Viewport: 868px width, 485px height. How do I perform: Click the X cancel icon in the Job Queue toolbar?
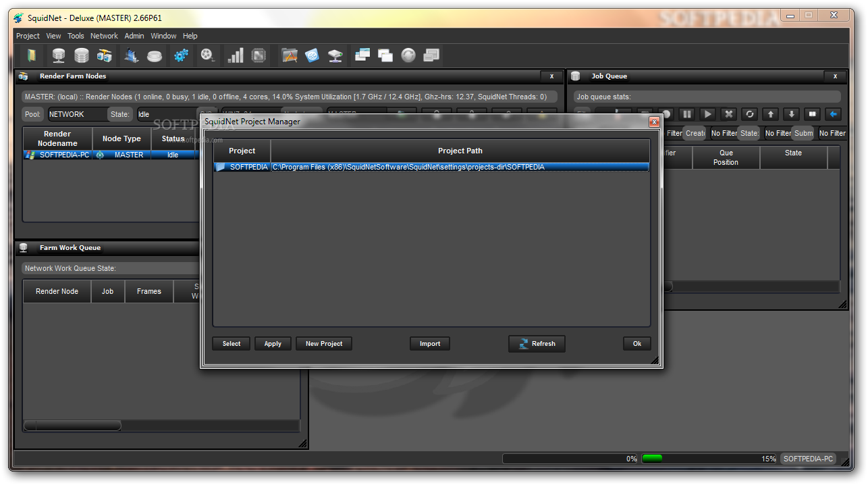728,114
